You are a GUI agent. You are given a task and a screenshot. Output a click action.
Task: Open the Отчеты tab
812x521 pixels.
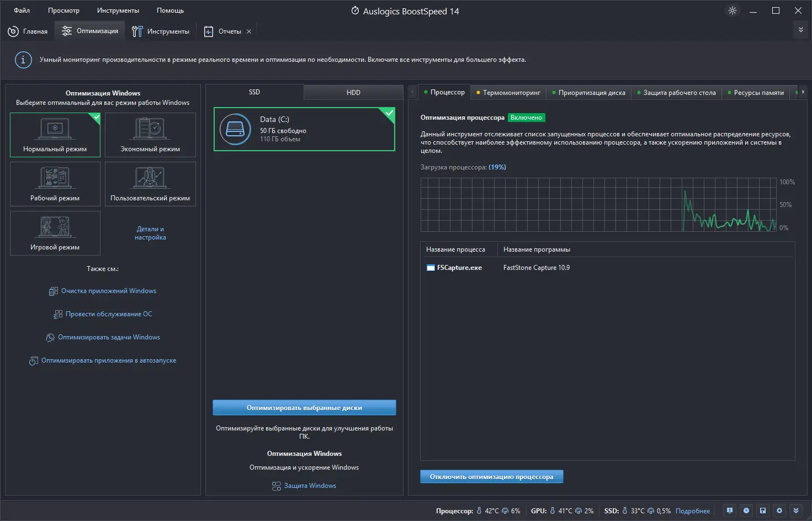[x=223, y=31]
